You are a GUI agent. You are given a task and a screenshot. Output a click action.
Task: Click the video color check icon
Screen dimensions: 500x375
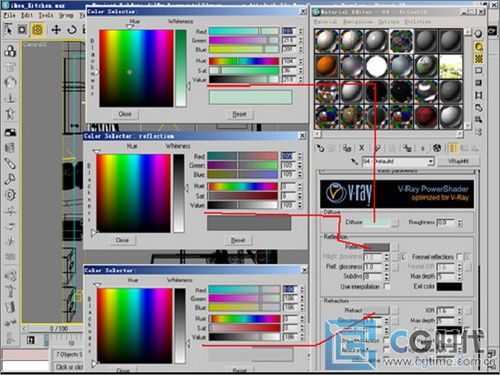coord(479,83)
